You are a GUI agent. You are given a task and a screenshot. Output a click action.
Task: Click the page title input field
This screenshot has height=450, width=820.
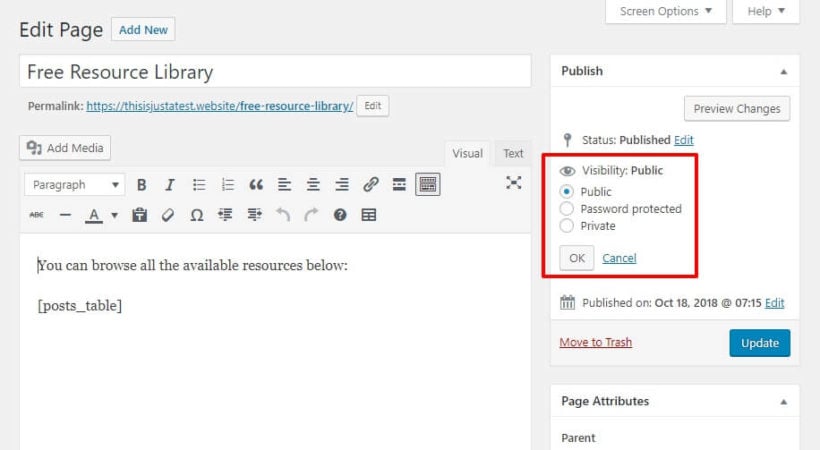click(275, 72)
